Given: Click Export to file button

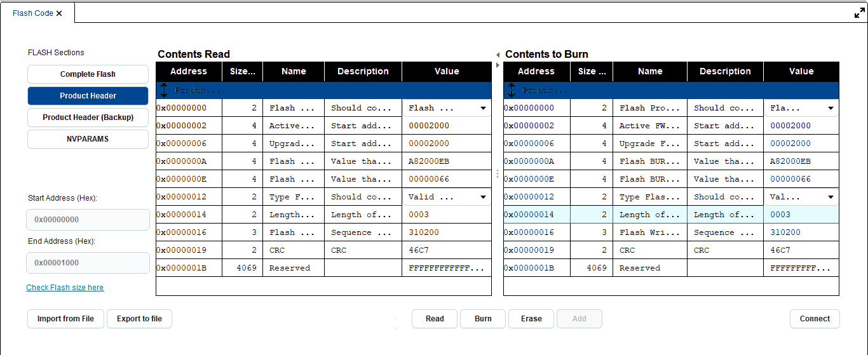Looking at the screenshot, I should click(139, 319).
